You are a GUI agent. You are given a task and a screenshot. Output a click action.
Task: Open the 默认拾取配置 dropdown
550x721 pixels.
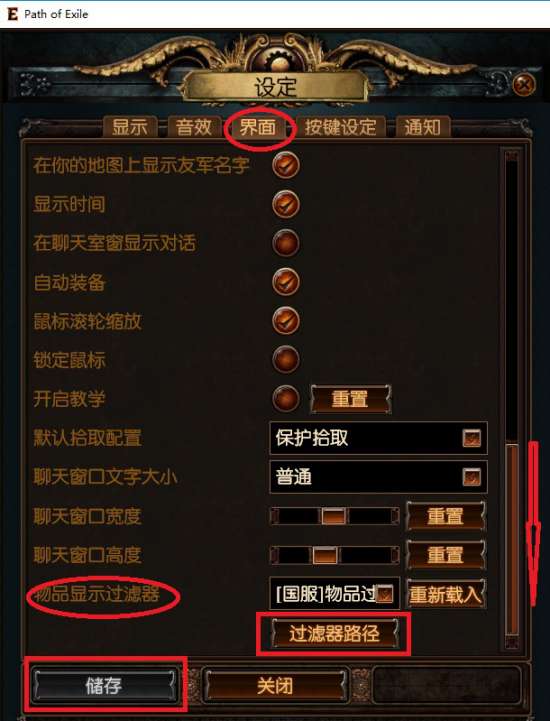coord(378,438)
